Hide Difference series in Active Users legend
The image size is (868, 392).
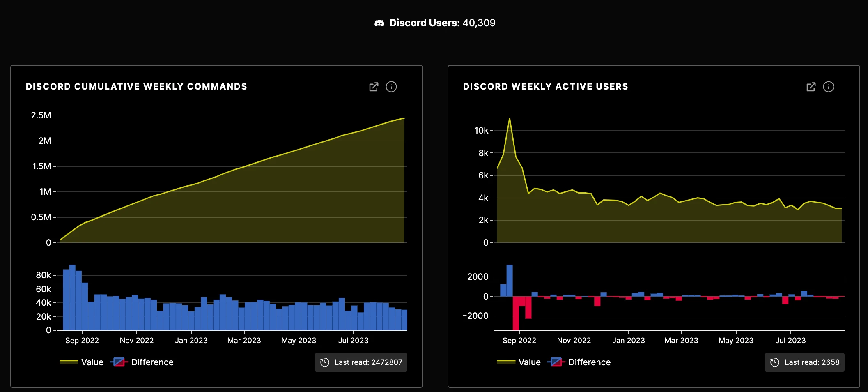589,362
